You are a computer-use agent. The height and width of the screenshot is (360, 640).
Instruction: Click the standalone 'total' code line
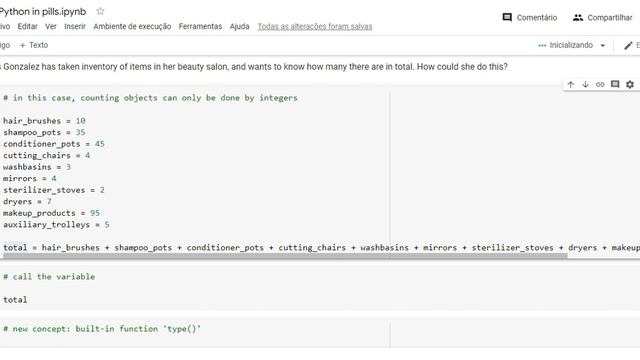click(15, 300)
